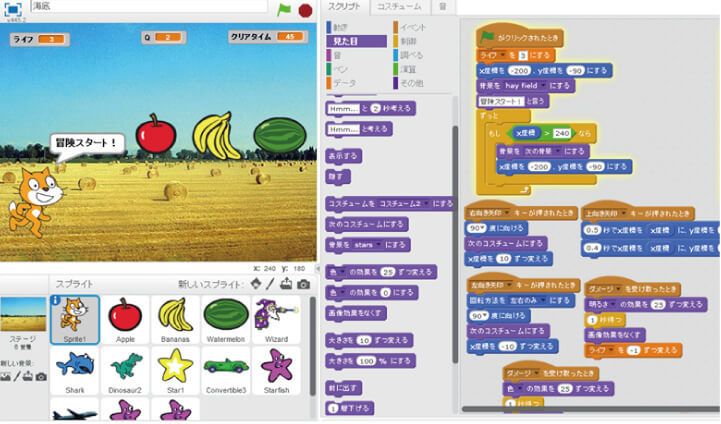Edit the 100 value in 大きさ % block
This screenshot has width=721, height=424.
point(366,361)
